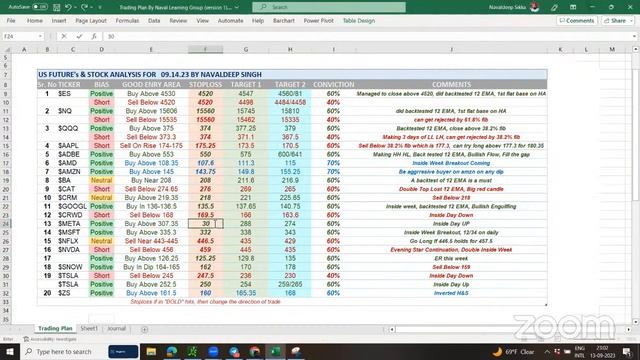The width and height of the screenshot is (640, 360).
Task: Click the New Sheet plus icon
Action: [x=144, y=329]
